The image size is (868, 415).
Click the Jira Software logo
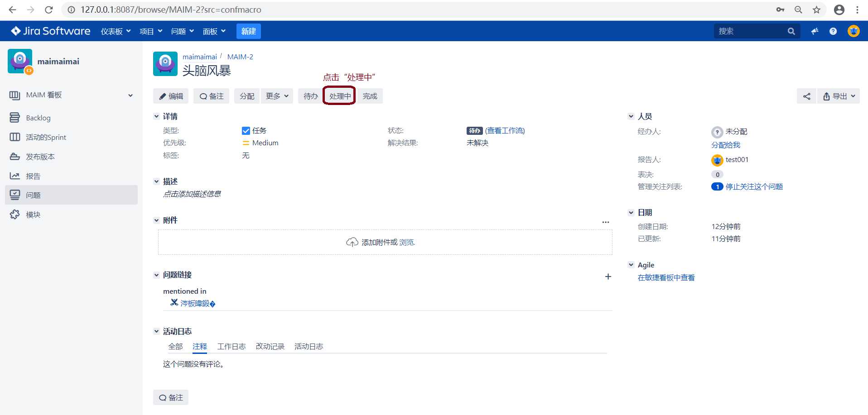(51, 31)
